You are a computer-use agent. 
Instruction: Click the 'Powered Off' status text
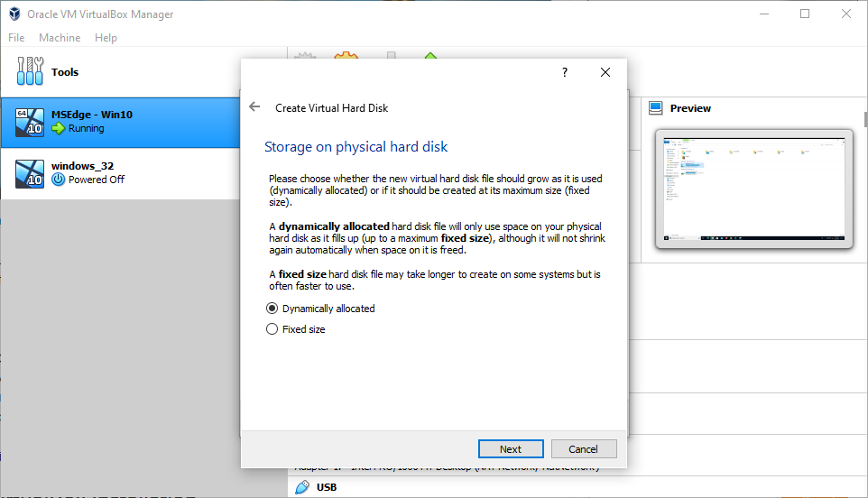(97, 180)
